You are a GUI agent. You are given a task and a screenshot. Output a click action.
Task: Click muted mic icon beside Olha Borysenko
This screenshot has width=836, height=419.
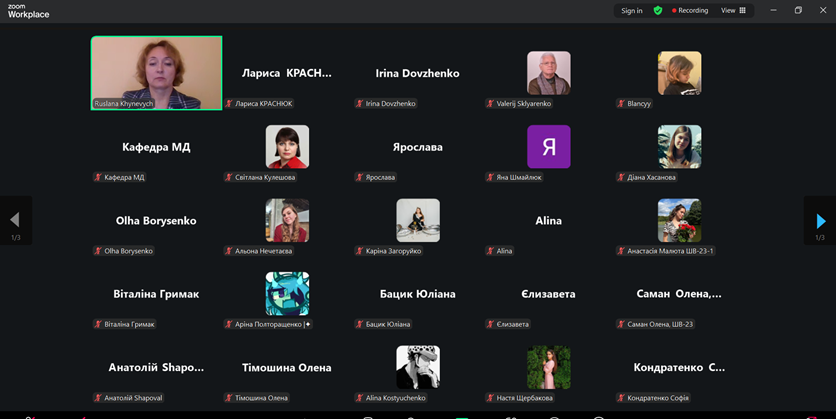coord(98,251)
